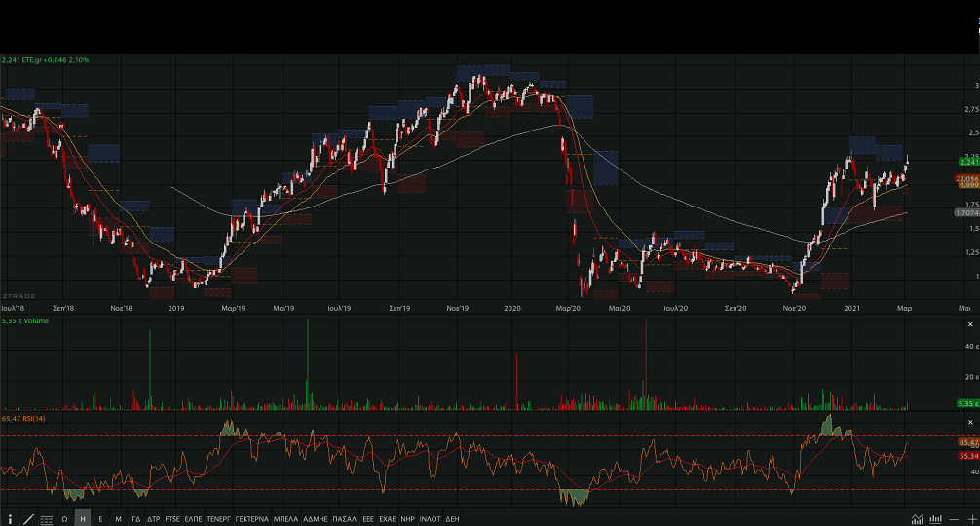Toggle the Η daily timeframe button
980x526 pixels.
[x=82, y=519]
